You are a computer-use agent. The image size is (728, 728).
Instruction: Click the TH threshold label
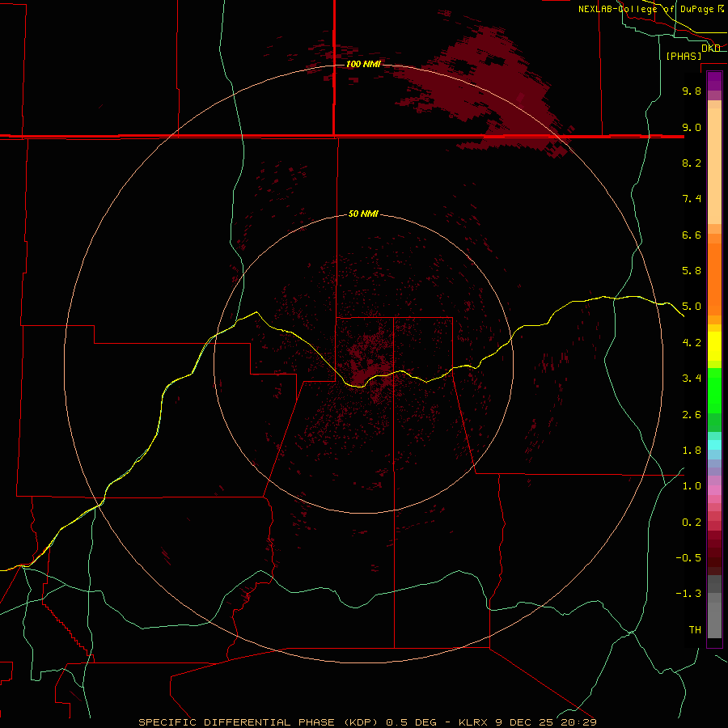[695, 630]
